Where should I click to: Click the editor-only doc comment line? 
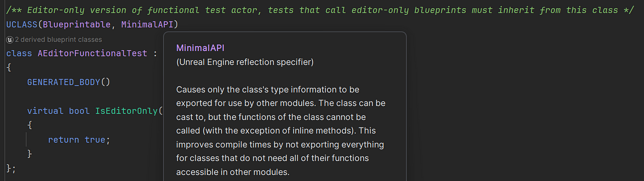[313, 10]
